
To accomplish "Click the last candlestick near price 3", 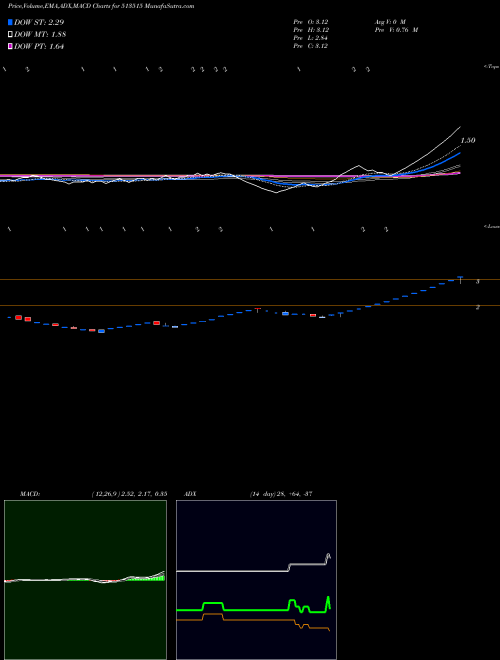I will (x=460, y=279).
